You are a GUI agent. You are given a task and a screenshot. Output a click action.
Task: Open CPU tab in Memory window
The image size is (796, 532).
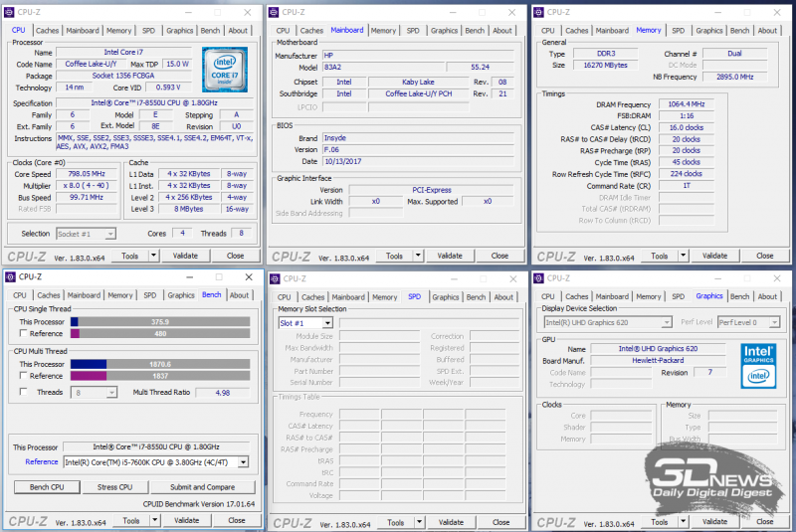(x=548, y=31)
